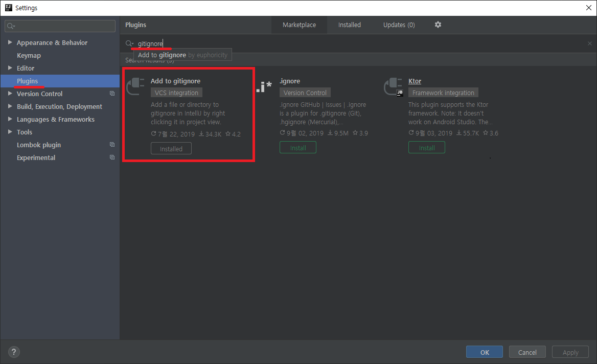Viewport: 597px width, 364px height.
Task: Open Version Control settings
Action: point(39,94)
